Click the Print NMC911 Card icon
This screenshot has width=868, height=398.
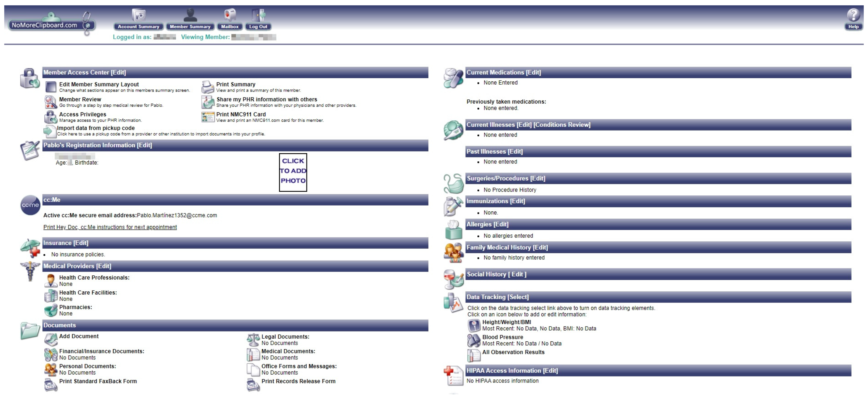(208, 117)
